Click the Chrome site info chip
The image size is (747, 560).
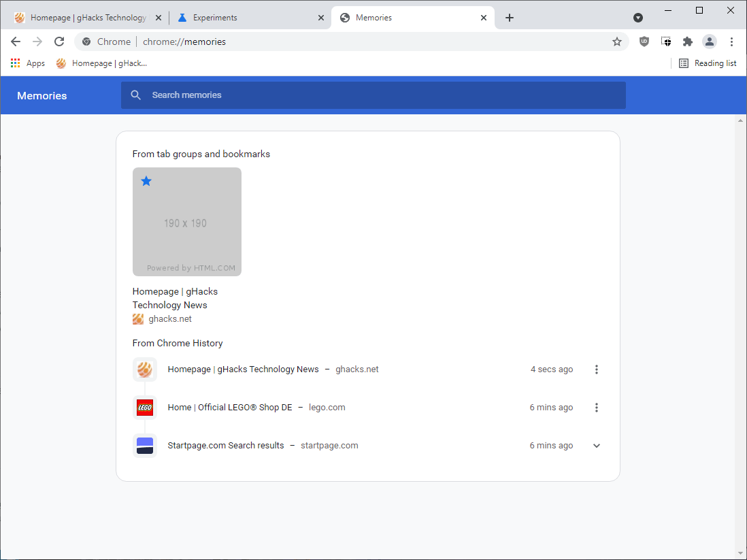[x=106, y=42]
